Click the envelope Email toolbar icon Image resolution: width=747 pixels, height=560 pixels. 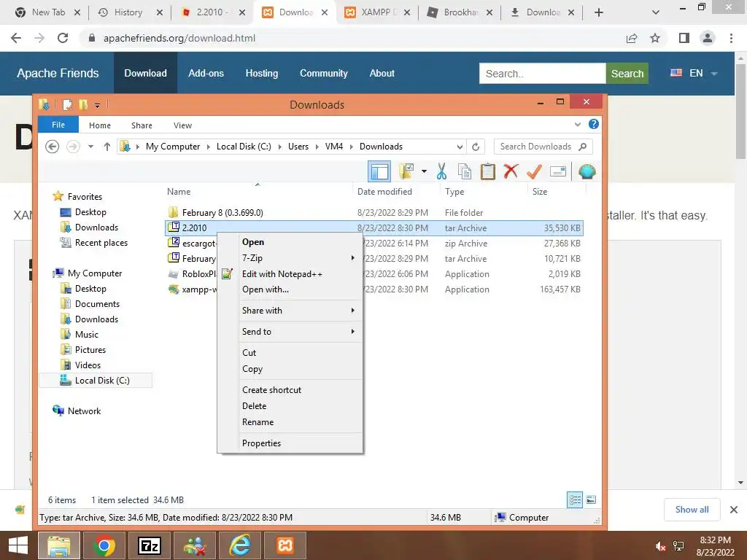point(557,171)
